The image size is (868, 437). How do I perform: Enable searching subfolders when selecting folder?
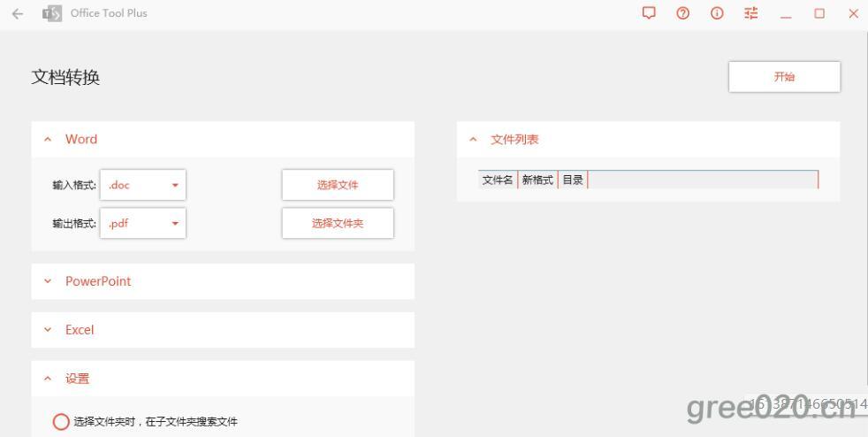point(61,422)
